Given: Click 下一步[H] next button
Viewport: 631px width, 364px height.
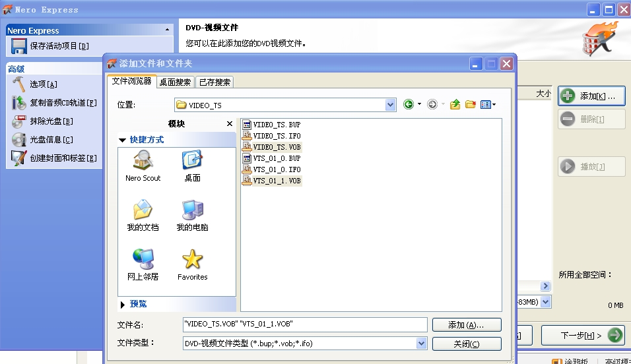Looking at the screenshot, I should click(583, 335).
